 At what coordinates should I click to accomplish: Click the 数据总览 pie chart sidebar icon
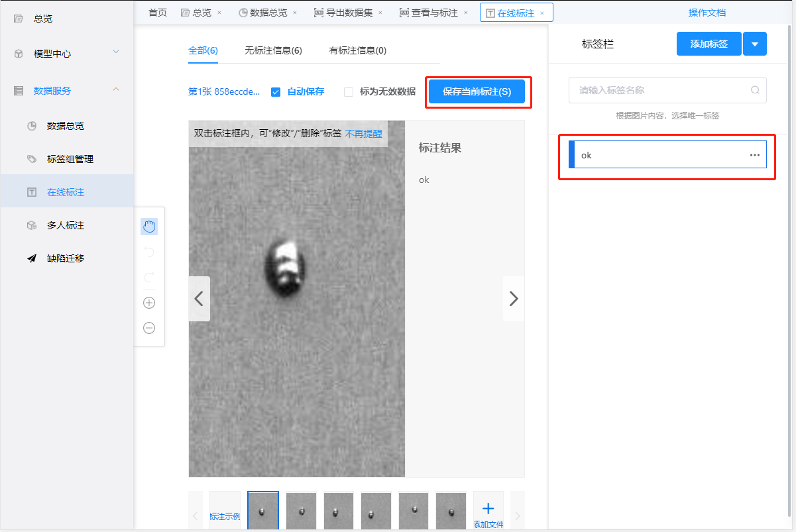coord(31,126)
